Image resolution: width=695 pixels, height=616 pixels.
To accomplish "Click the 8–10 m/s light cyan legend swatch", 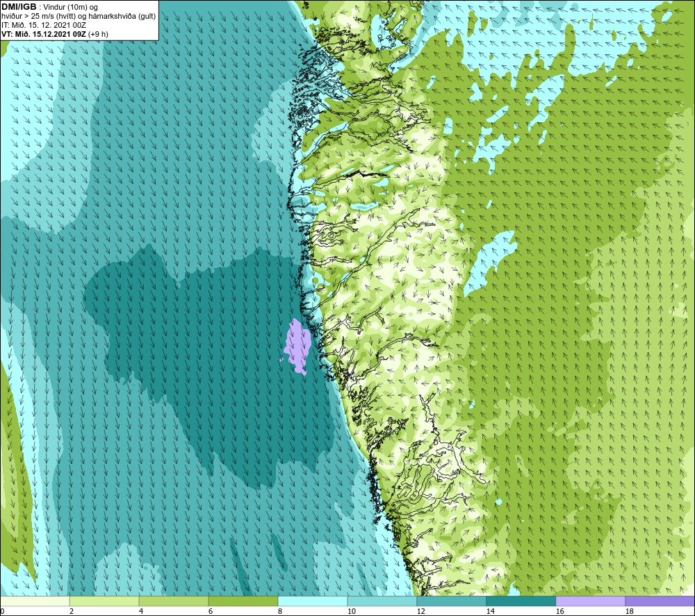I will 313,601.
